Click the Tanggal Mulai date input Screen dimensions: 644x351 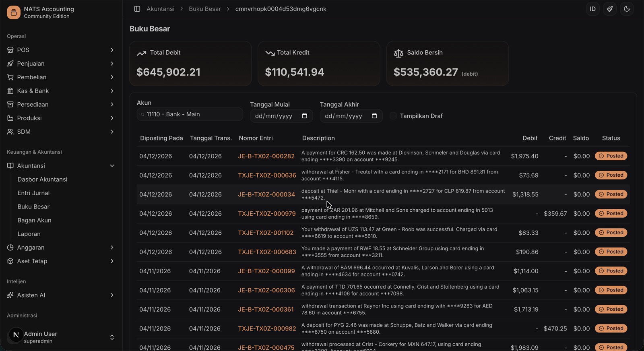coord(281,116)
